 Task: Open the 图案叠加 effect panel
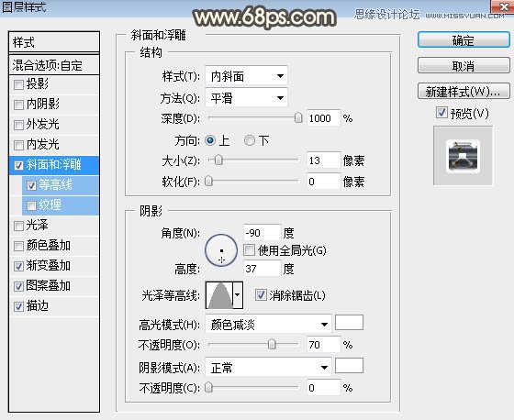(x=48, y=286)
